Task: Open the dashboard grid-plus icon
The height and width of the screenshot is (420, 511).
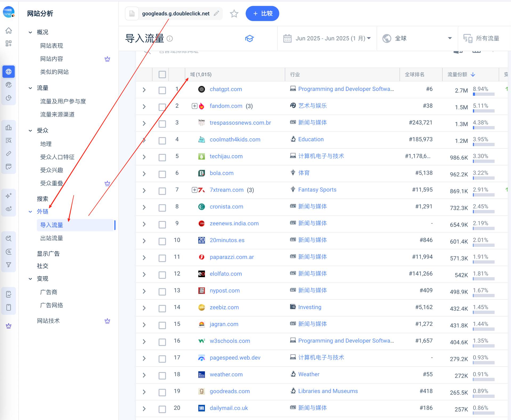Action: click(9, 43)
